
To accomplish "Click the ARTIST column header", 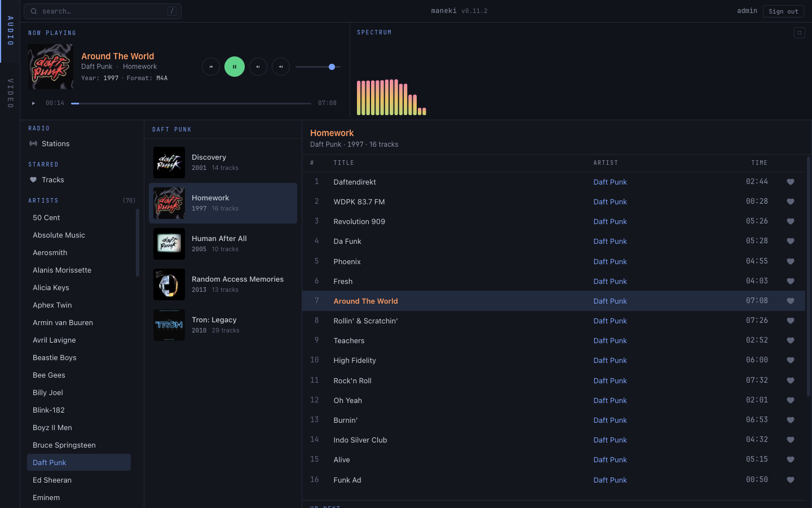I will [x=606, y=163].
